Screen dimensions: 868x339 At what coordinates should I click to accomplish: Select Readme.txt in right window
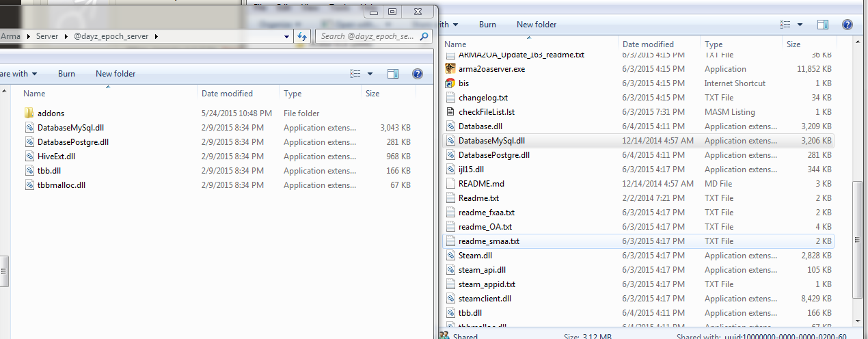pos(638,198)
